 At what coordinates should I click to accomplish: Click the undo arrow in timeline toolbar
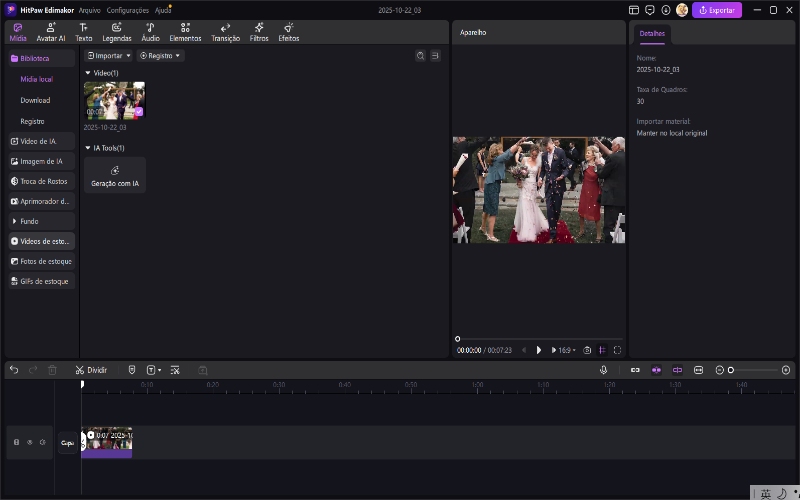coord(14,370)
